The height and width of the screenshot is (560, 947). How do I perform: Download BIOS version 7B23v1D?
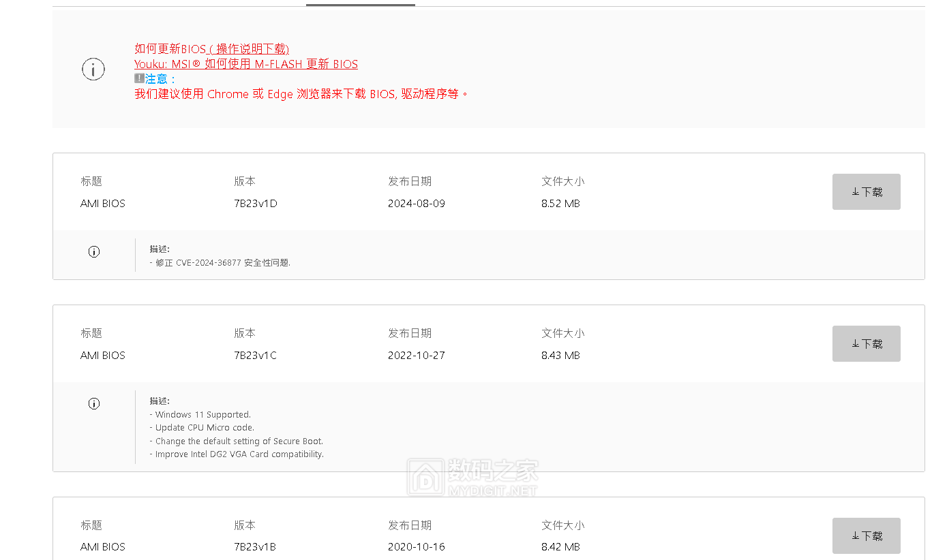[x=866, y=192]
